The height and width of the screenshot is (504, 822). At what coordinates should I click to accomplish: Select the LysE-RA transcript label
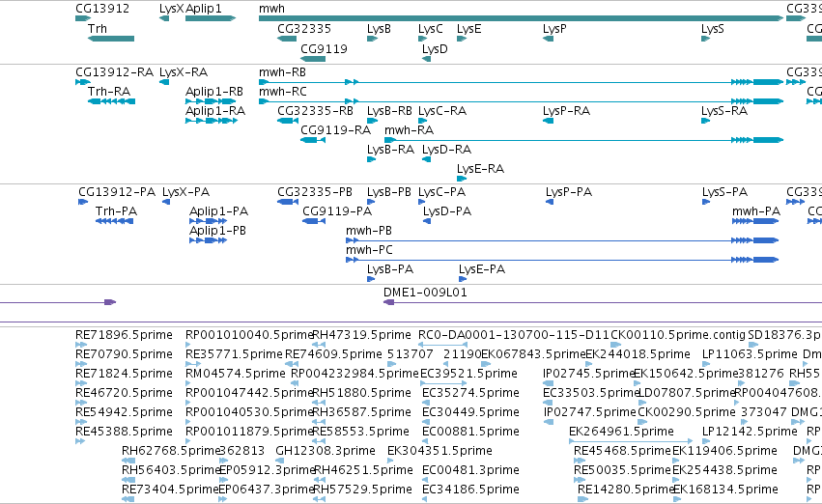pos(480,169)
